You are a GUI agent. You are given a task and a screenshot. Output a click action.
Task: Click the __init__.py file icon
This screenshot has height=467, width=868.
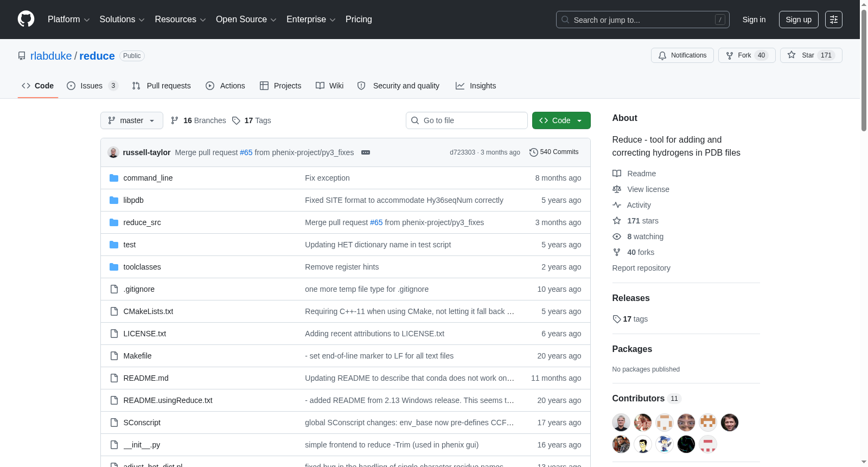tap(114, 445)
